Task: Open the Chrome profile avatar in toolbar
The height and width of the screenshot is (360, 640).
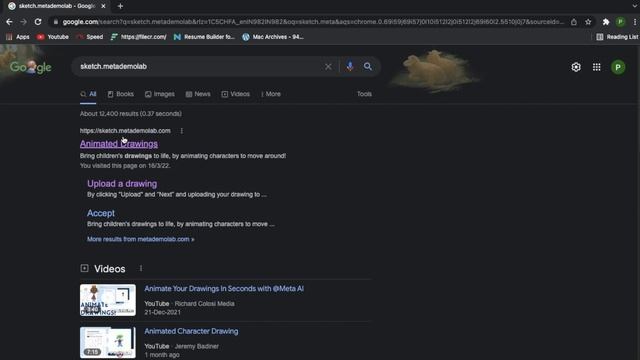Action: pyautogui.click(x=620, y=22)
